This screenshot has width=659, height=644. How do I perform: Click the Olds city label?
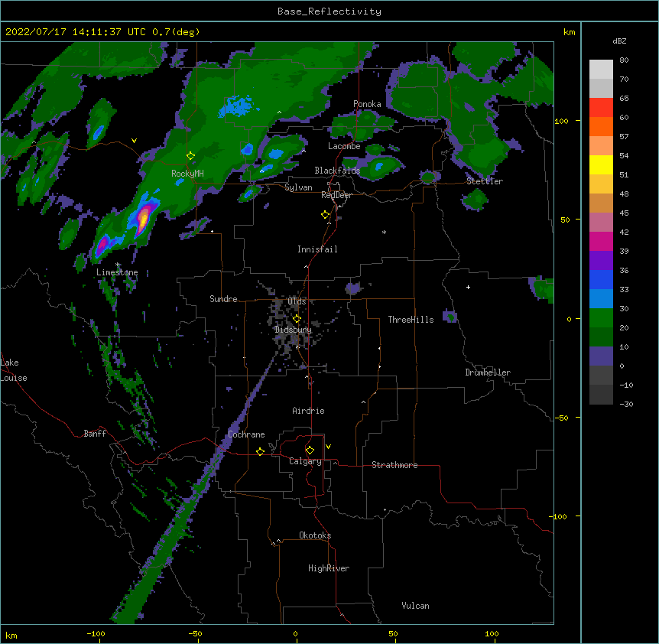[x=297, y=301]
